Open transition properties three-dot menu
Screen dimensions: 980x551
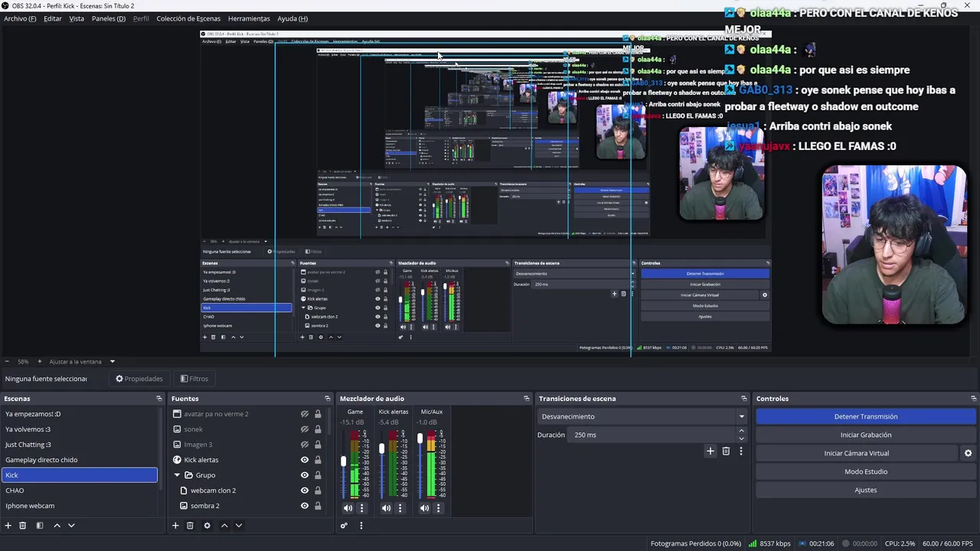point(740,452)
